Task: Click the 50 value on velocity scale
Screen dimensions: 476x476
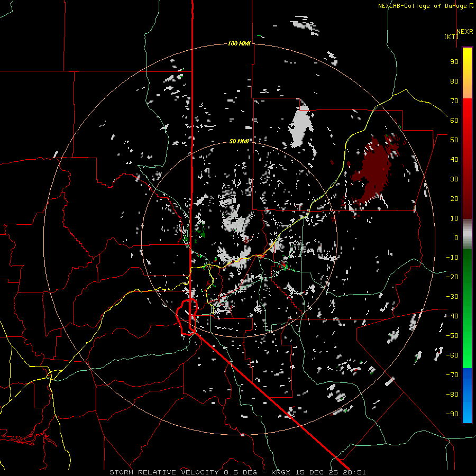Action: [x=454, y=140]
